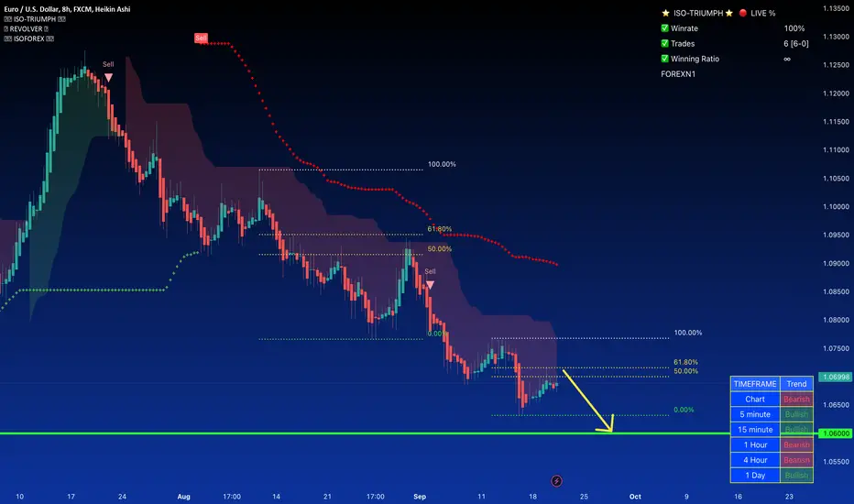This screenshot has height=504, width=854.
Task: Select the green horizontal support line
Action: pyautogui.click(x=365, y=433)
